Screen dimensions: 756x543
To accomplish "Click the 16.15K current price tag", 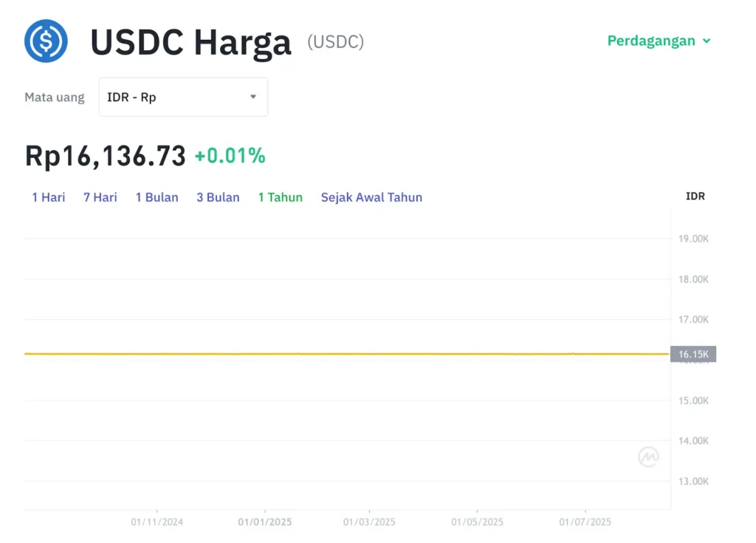I will [x=693, y=355].
